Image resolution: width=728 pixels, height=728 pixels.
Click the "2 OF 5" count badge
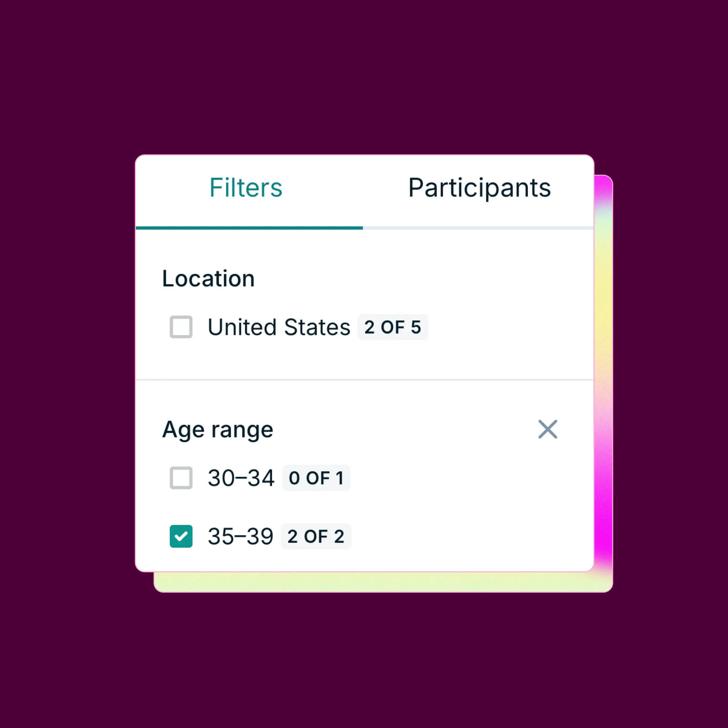click(392, 327)
